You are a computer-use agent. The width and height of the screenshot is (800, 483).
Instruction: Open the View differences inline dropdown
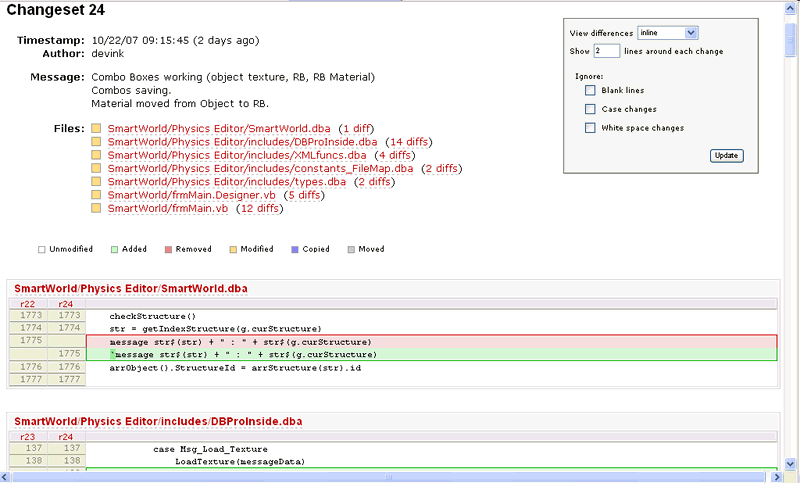tap(667, 33)
